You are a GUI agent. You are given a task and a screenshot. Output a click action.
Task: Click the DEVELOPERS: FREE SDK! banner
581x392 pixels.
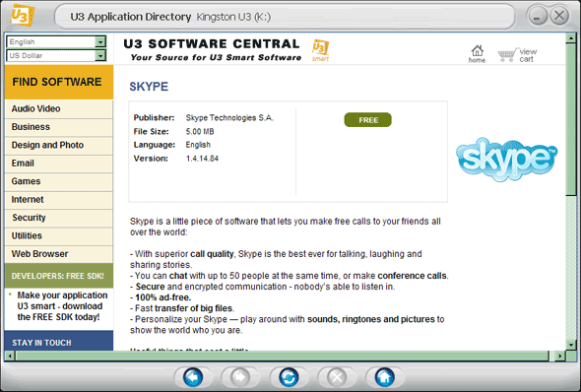[59, 276]
